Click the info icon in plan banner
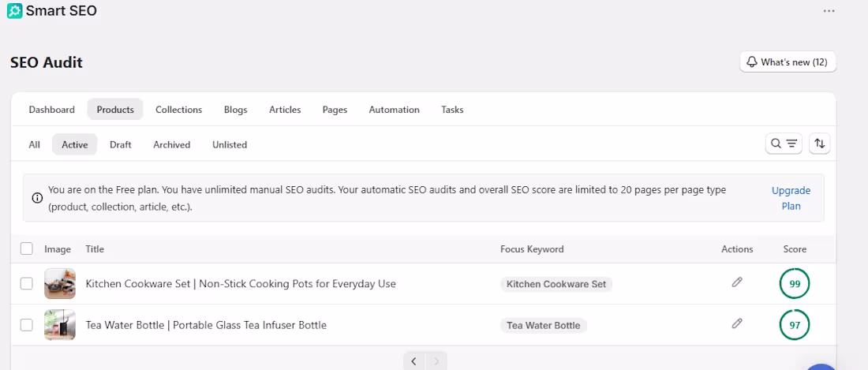The image size is (868, 370). pos(37,198)
